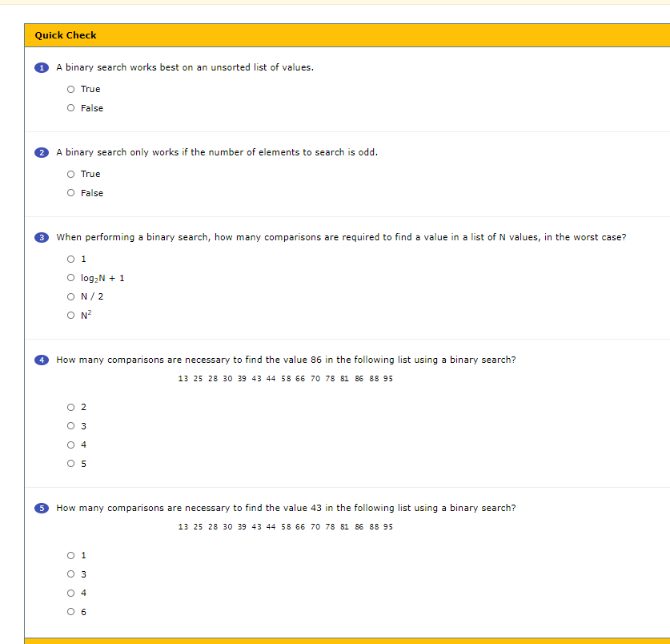Click the question 1 number badge

coord(41,67)
